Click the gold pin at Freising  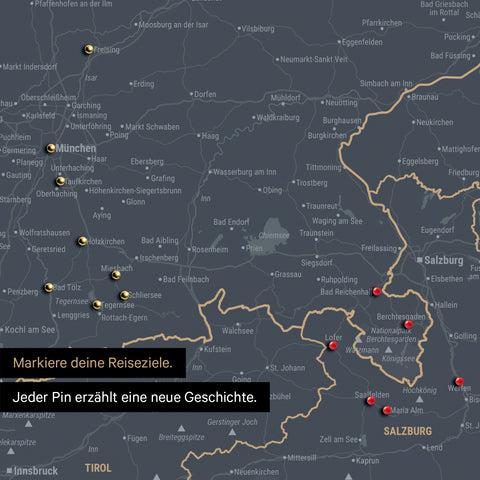click(x=88, y=49)
